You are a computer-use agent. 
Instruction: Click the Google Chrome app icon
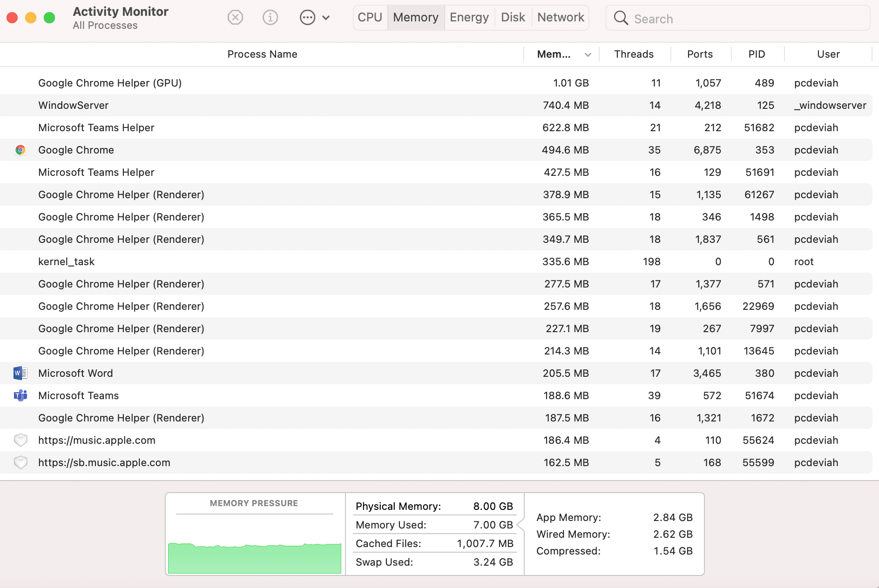(20, 150)
